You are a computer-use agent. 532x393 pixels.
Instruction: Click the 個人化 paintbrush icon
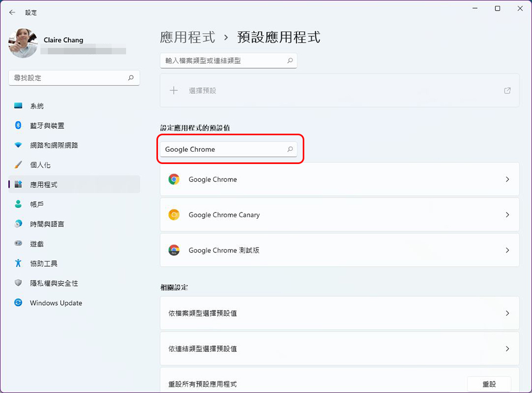[18, 165]
